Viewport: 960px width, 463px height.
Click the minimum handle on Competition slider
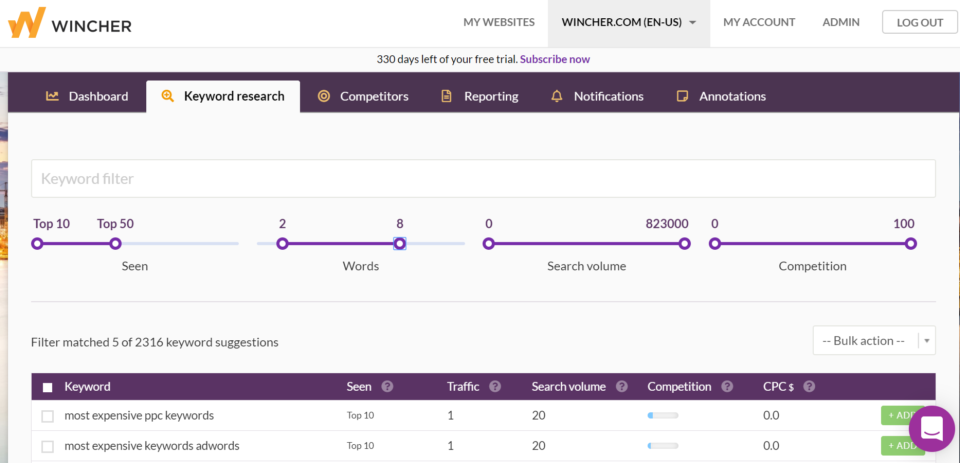click(x=714, y=244)
